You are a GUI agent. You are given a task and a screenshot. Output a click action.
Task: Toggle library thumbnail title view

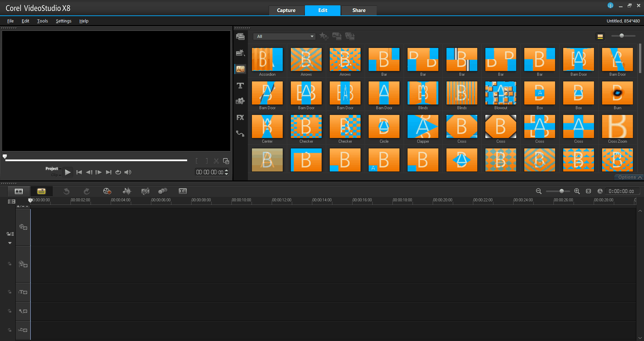(x=600, y=37)
